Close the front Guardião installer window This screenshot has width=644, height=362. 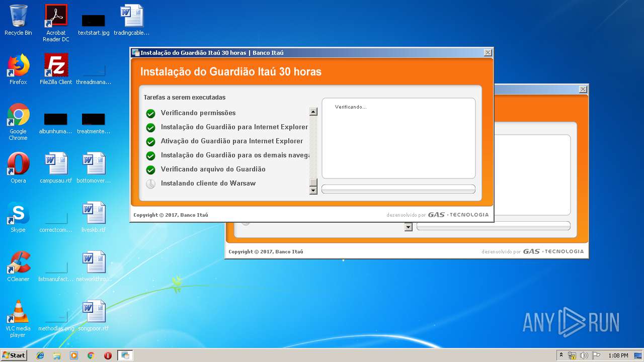coord(488,52)
